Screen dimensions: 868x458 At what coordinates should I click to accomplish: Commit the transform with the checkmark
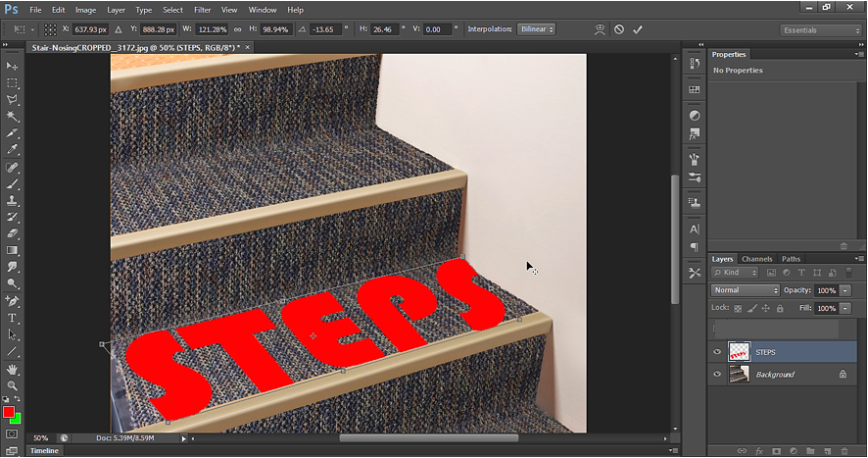pyautogui.click(x=638, y=30)
